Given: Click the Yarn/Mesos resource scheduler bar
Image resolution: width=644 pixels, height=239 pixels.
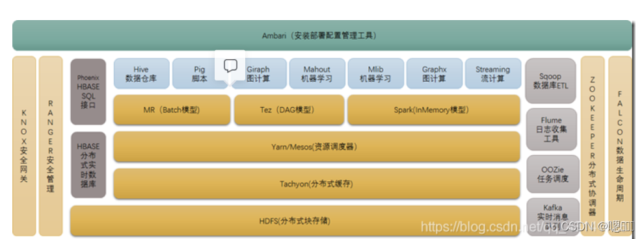Looking at the screenshot, I should point(317,147).
